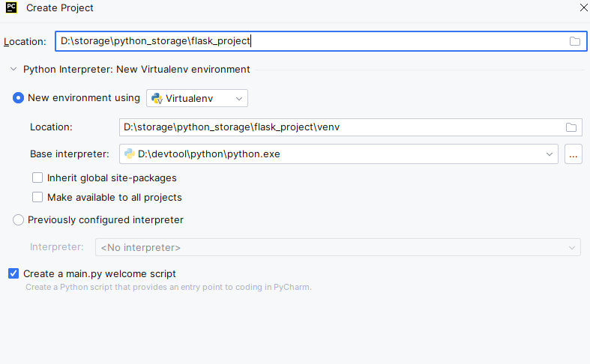
Task: Click the Virtualenv python icon in dropdown
Action: [x=157, y=98]
